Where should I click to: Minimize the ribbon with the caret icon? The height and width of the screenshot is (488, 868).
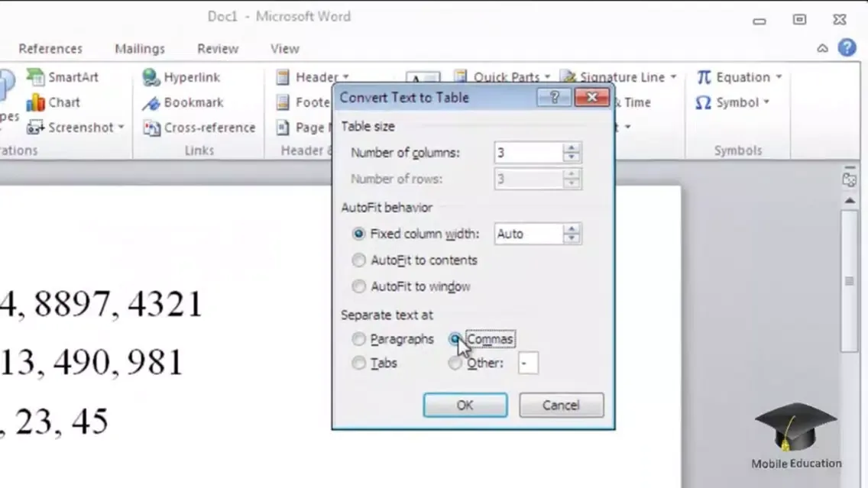823,49
